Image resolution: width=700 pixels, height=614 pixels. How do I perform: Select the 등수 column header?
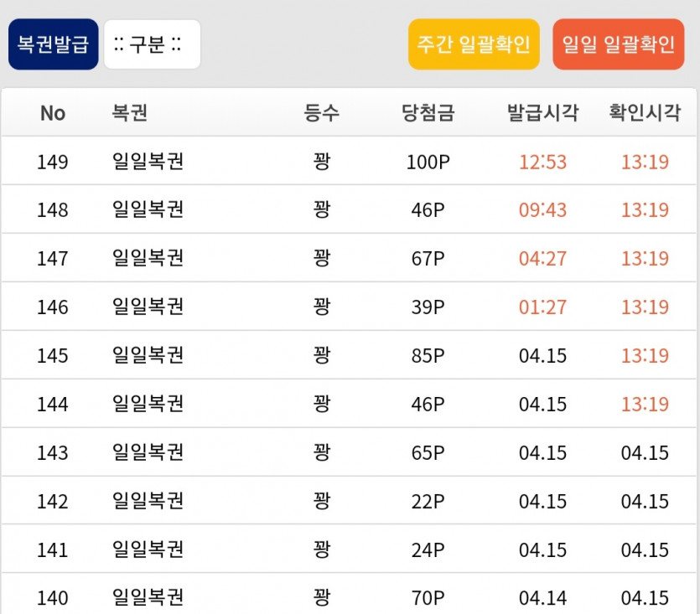[x=321, y=112]
